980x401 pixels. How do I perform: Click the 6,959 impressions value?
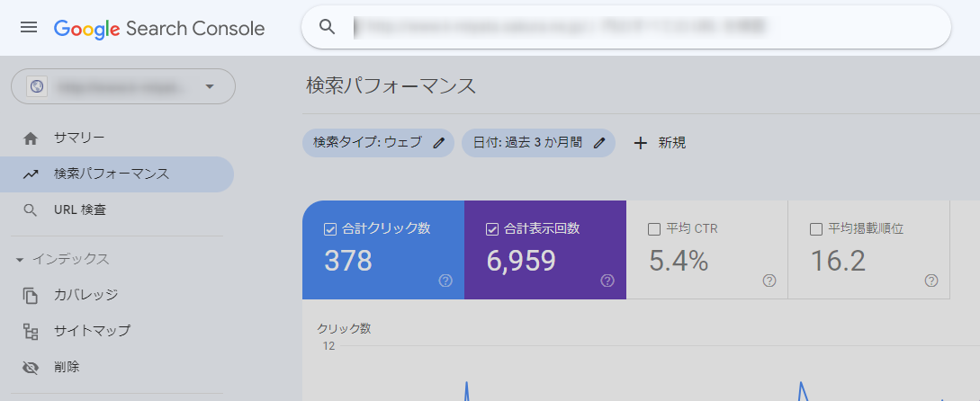click(x=521, y=261)
